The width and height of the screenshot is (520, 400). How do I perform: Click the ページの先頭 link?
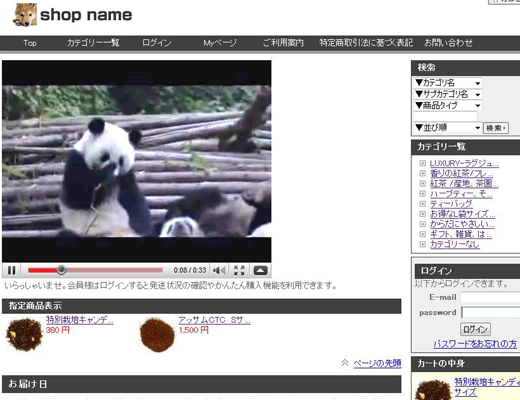[377, 363]
